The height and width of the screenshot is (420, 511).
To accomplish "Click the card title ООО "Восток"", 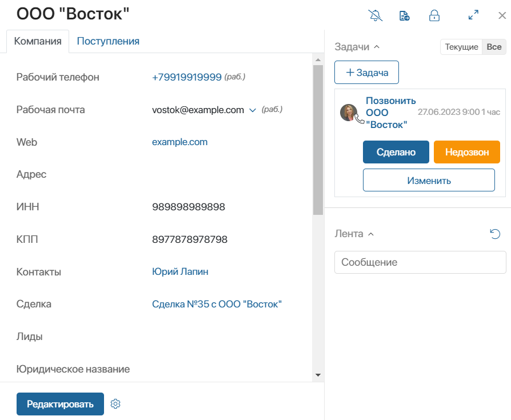I will (73, 14).
